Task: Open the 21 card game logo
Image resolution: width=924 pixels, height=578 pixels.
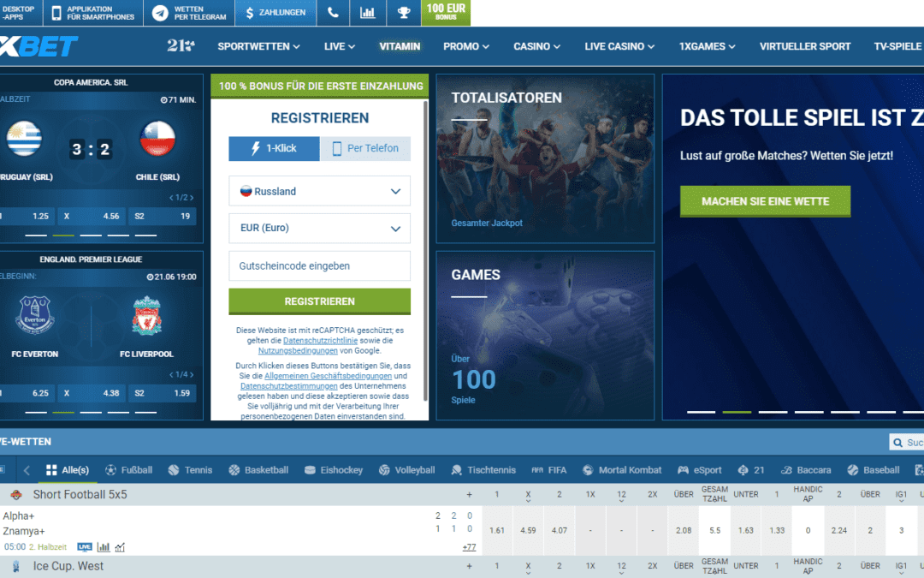Action: [x=181, y=45]
